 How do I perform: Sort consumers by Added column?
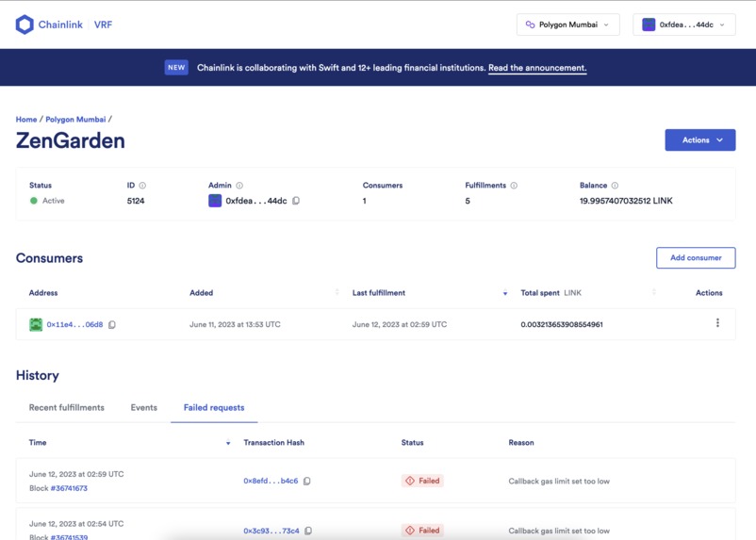coord(337,292)
